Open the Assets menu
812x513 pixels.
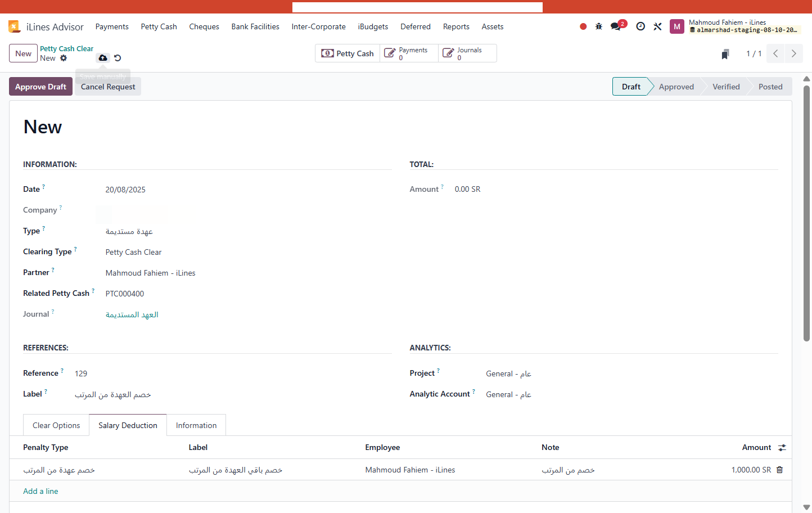493,26
